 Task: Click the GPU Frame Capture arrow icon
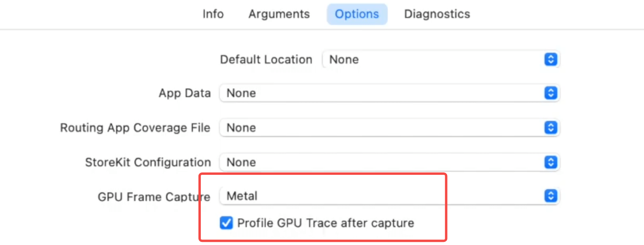(551, 196)
